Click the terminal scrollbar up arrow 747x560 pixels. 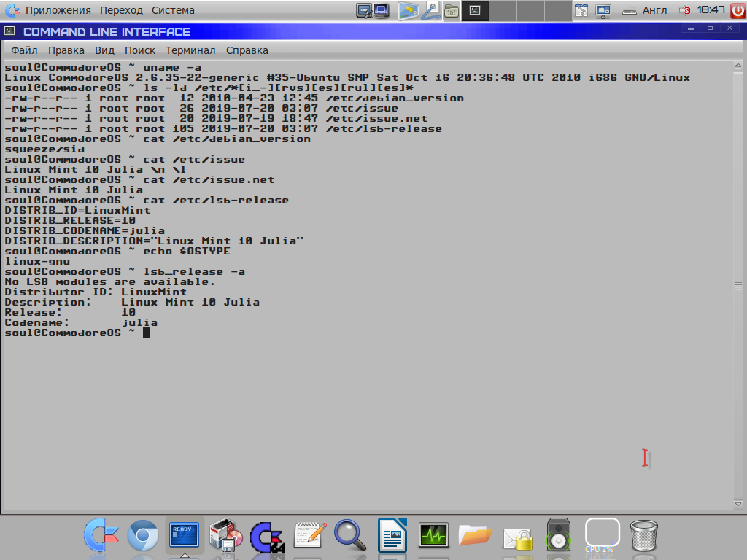tap(738, 65)
